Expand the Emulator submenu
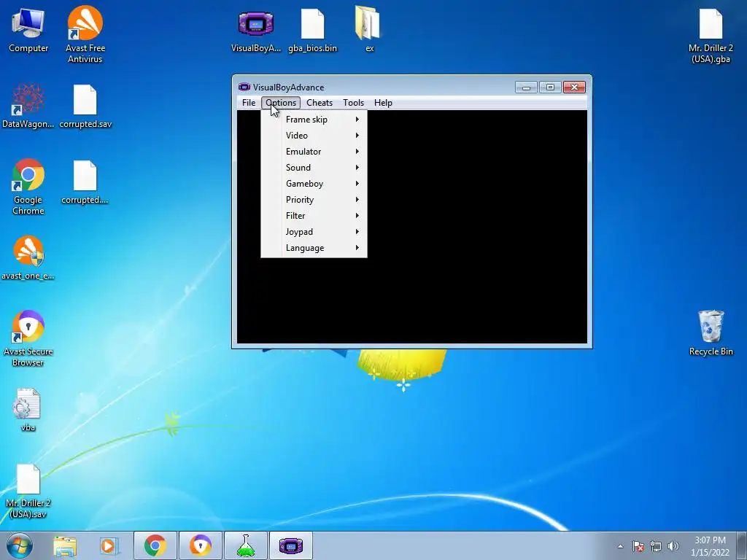This screenshot has height=560, width=747. [x=314, y=152]
